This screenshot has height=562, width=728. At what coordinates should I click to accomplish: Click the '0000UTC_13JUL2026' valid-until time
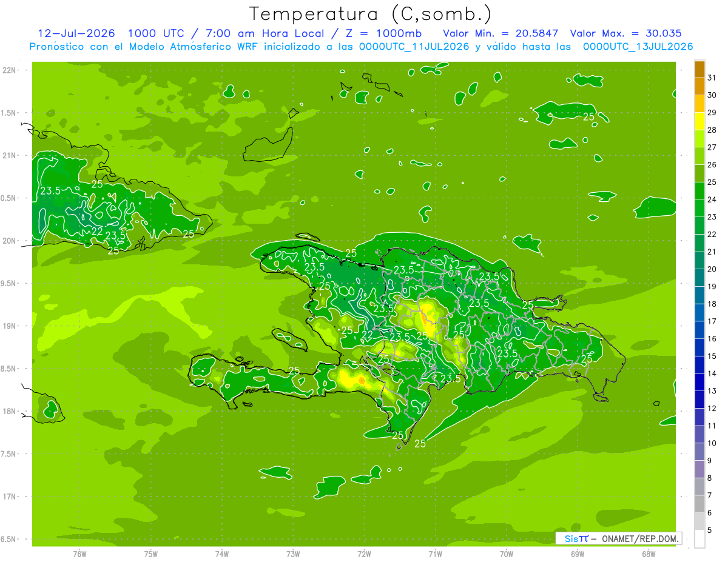(638, 47)
